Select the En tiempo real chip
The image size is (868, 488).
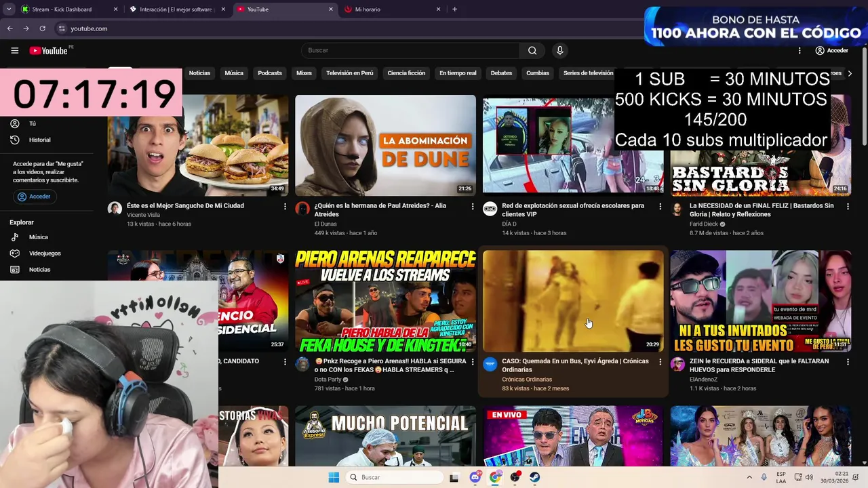(458, 73)
